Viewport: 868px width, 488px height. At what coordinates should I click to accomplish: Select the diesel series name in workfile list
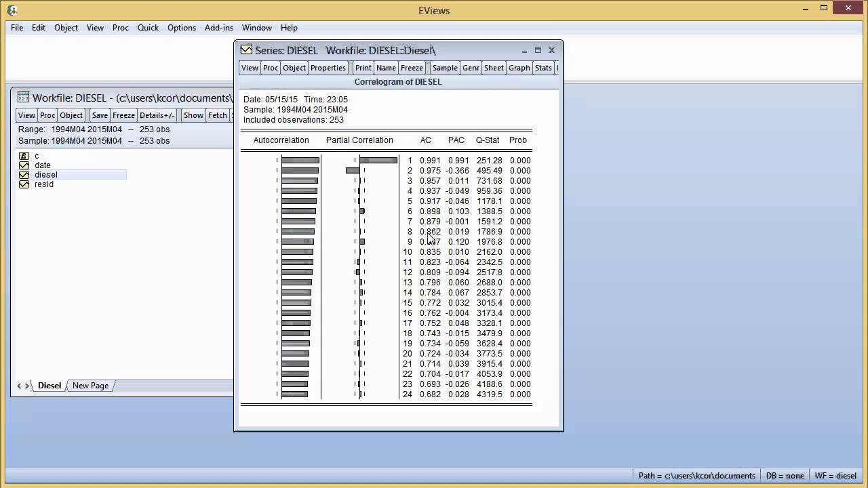click(x=46, y=175)
